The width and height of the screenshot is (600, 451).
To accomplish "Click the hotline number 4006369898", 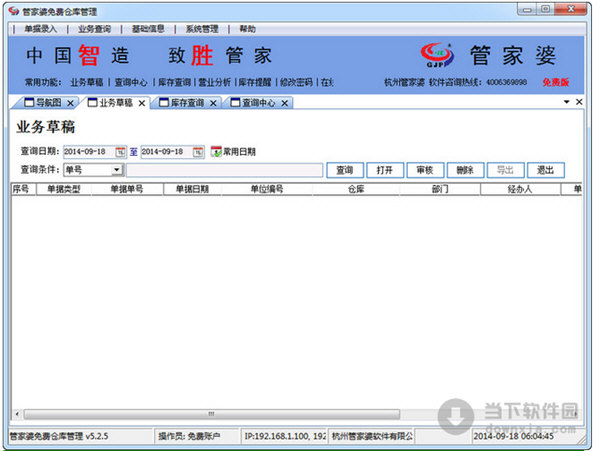I will [x=507, y=82].
